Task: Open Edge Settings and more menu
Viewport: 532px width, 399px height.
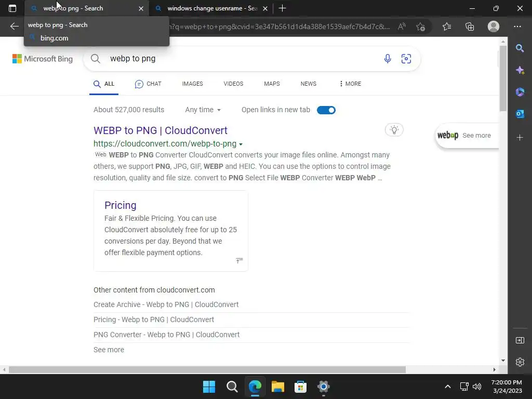Action: coord(517,26)
